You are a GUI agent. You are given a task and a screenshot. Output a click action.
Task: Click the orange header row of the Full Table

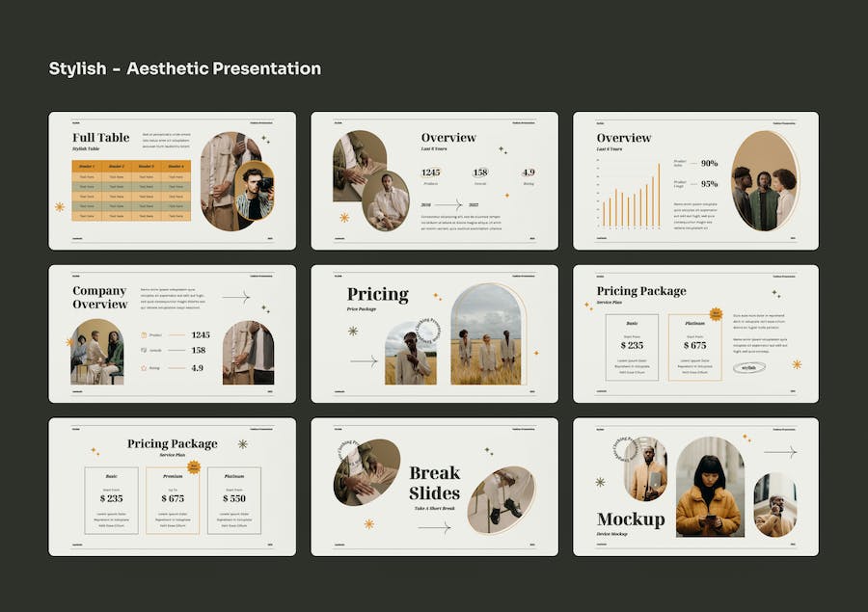pos(131,166)
